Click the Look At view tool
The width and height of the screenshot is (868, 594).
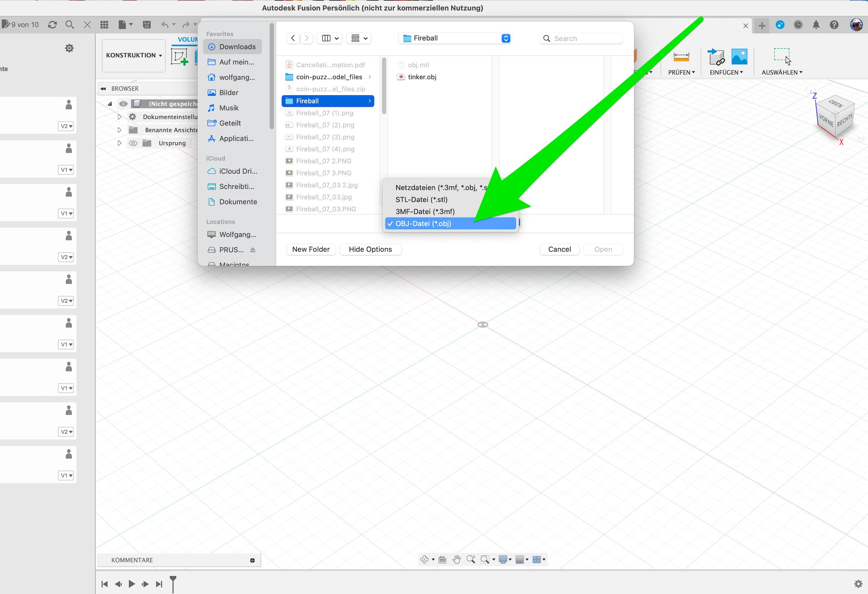coord(442,559)
